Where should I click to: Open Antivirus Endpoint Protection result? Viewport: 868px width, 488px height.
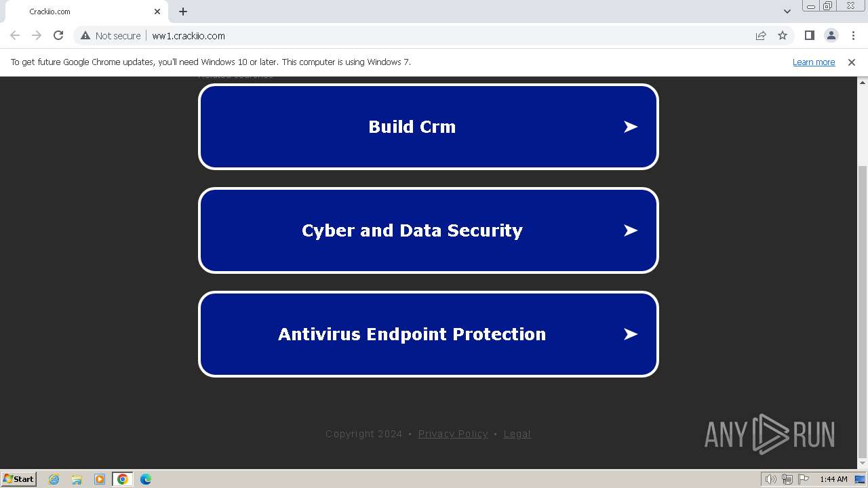point(429,334)
